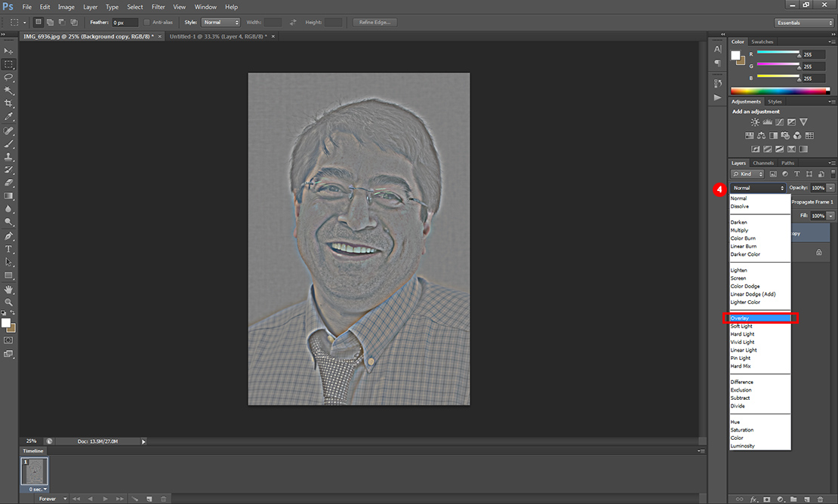Click the layer style fx icon

coord(753,499)
